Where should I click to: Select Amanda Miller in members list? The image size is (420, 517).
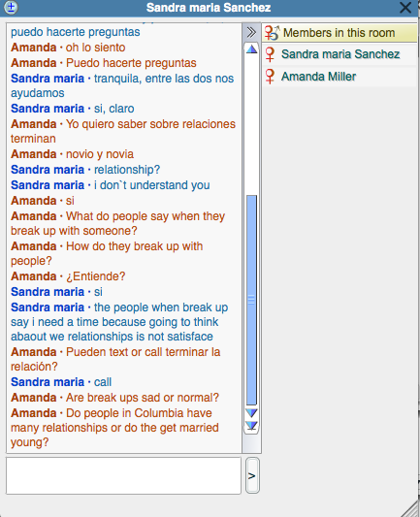coord(339,77)
